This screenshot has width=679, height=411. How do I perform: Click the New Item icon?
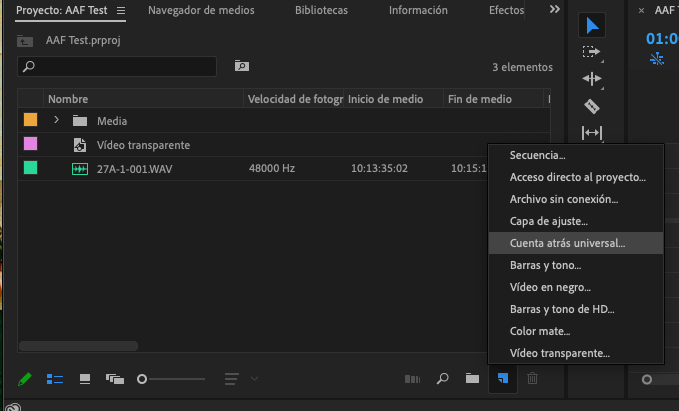(503, 379)
